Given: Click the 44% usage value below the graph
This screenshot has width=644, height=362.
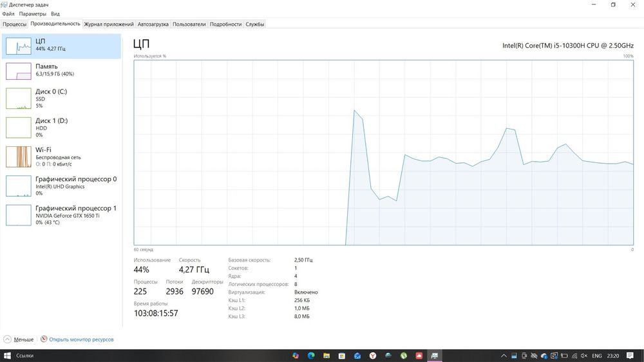Looking at the screenshot, I should [x=141, y=269].
